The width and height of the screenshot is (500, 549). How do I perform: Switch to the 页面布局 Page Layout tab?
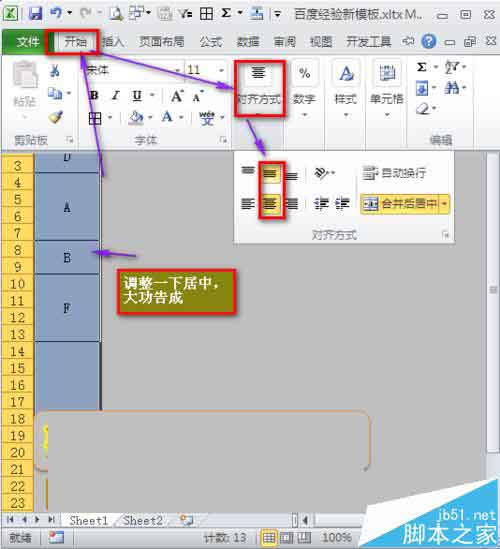click(162, 42)
